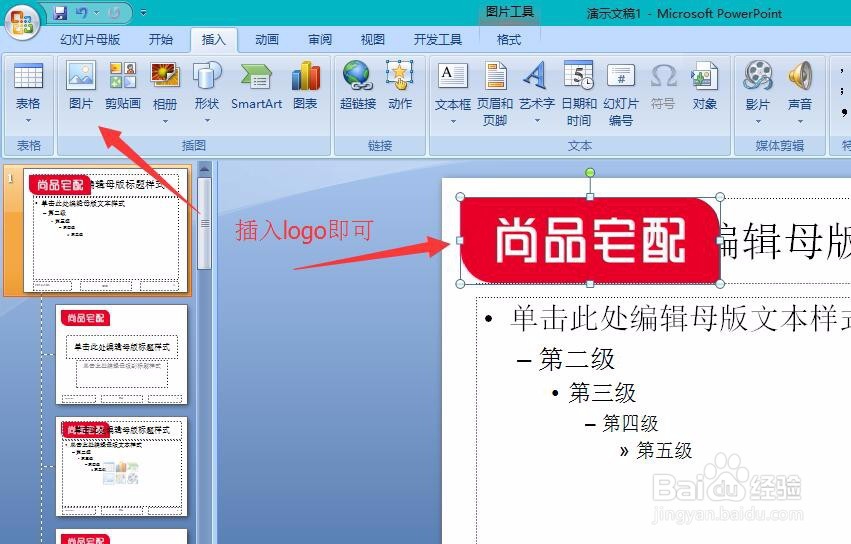The image size is (851, 544).
Task: Add a hyperlink (超链接)
Action: (358, 86)
